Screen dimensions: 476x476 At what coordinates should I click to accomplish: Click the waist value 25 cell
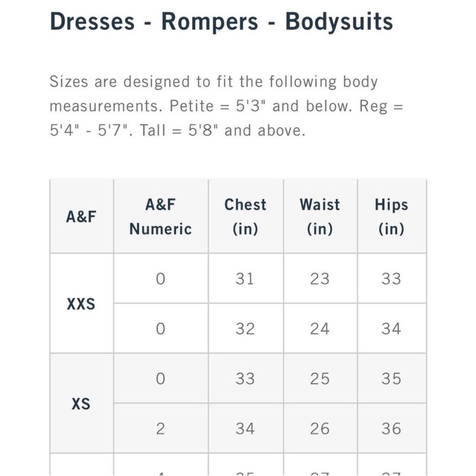(319, 379)
